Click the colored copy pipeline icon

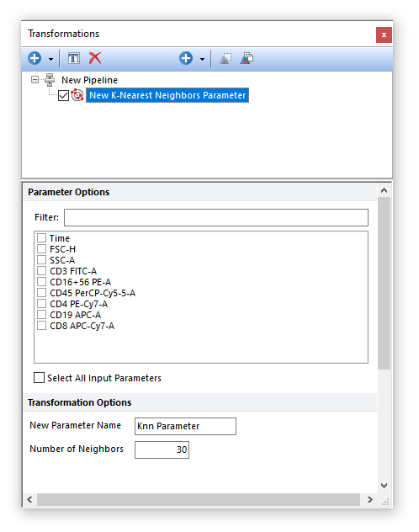247,58
